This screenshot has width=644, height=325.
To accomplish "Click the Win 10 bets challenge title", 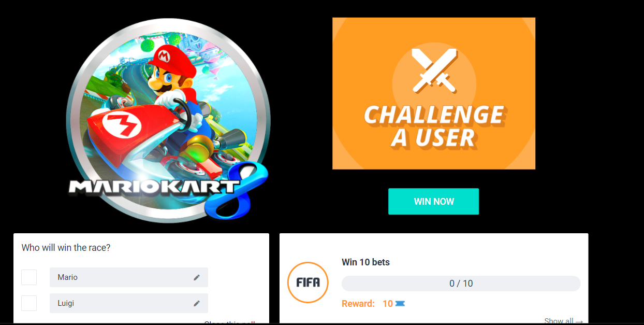I will 366,262.
